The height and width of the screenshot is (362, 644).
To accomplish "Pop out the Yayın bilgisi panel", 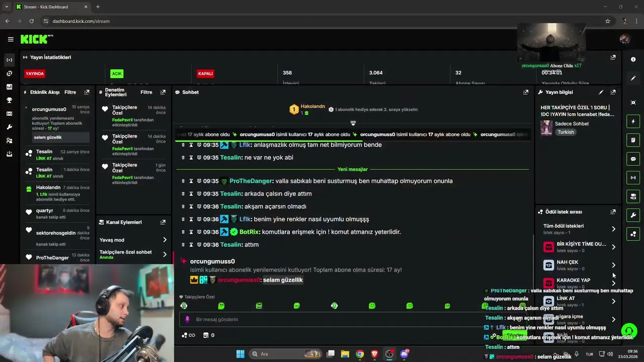I will pos(613,92).
